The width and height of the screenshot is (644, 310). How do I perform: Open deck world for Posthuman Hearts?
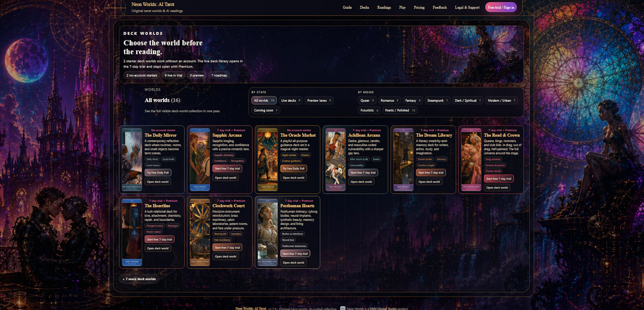[x=293, y=262]
